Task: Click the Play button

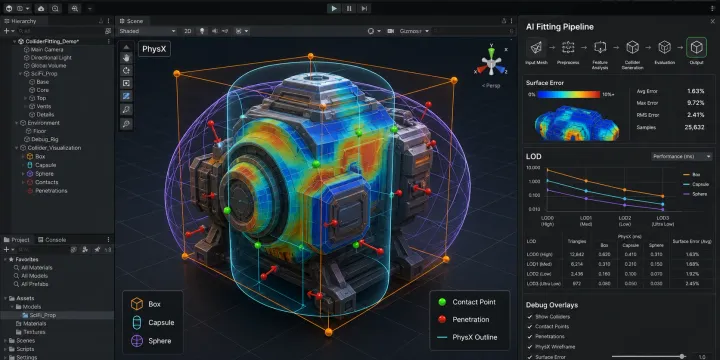Action: click(334, 8)
